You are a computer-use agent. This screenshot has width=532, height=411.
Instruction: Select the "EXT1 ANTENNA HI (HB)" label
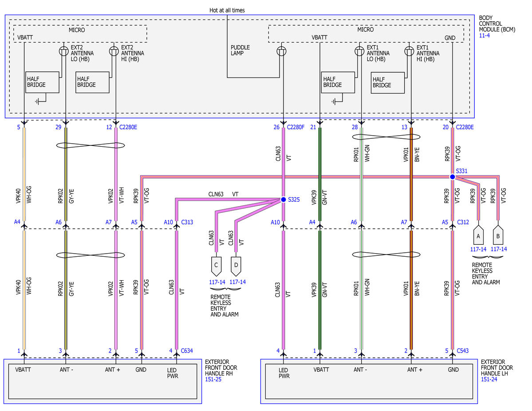click(x=428, y=53)
